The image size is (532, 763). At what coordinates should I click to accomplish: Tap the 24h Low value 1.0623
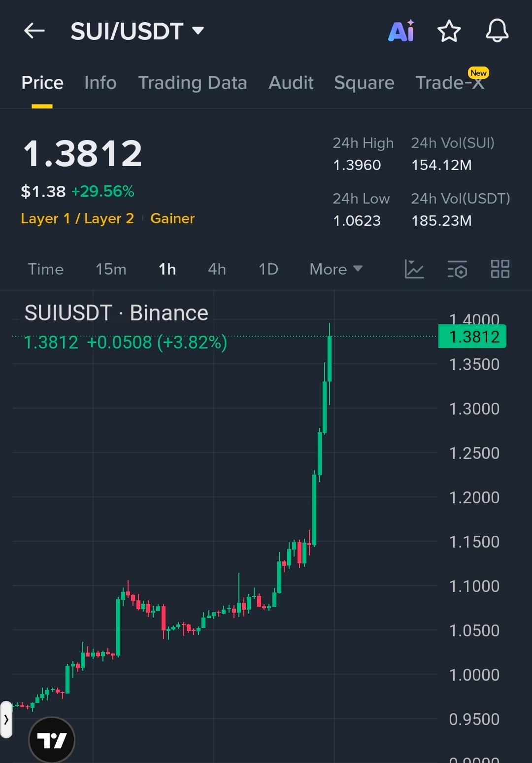(x=357, y=221)
